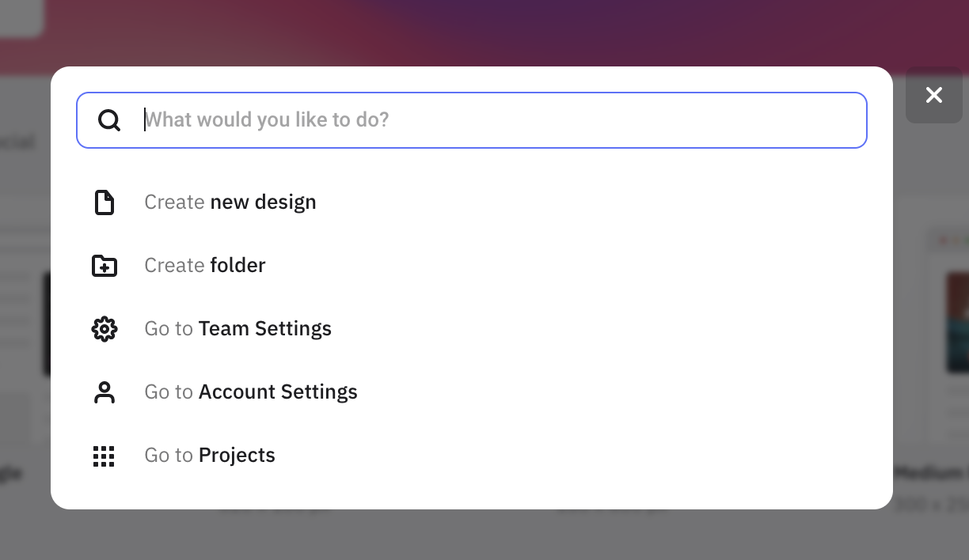Click the Account Settings person icon
Viewport: 969px width, 560px height.
pyautogui.click(x=104, y=392)
